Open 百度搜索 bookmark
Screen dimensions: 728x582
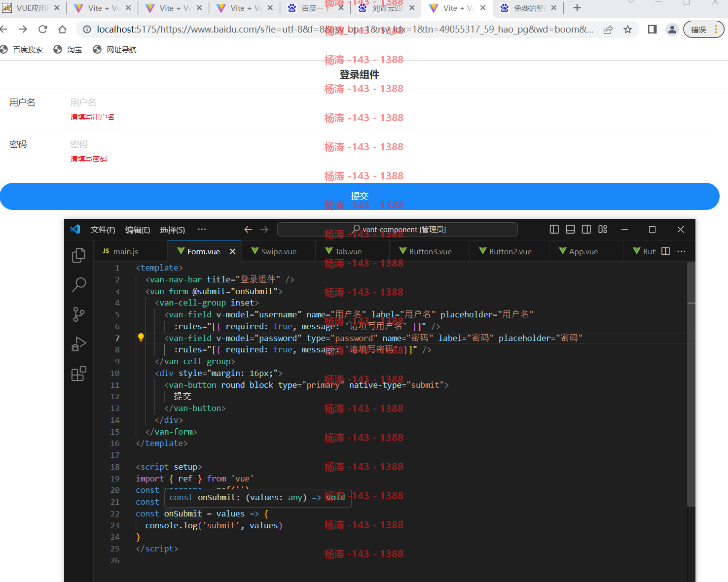click(x=22, y=50)
